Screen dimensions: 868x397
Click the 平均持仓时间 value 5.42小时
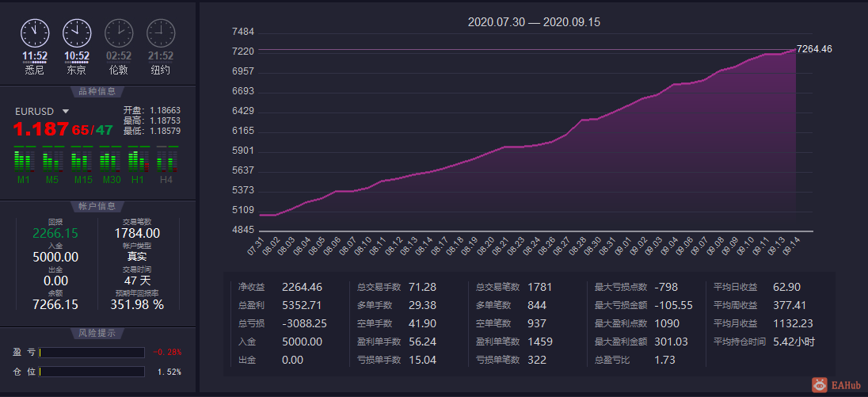coord(794,342)
